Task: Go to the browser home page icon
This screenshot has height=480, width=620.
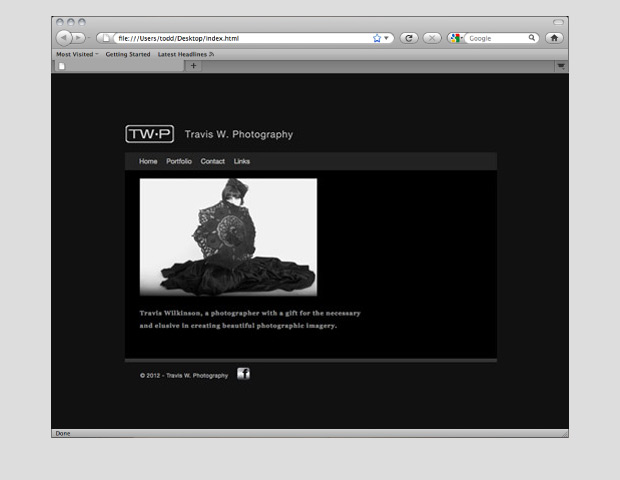Action: (554, 38)
